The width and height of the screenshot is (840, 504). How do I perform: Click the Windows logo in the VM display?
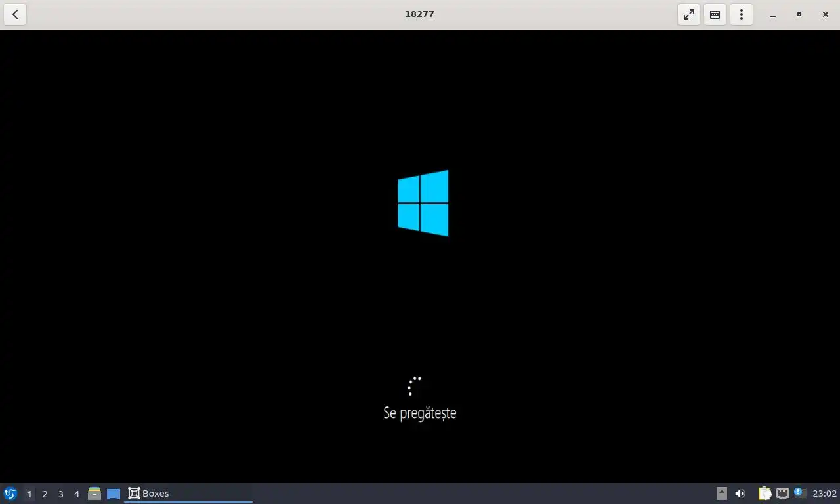click(423, 203)
